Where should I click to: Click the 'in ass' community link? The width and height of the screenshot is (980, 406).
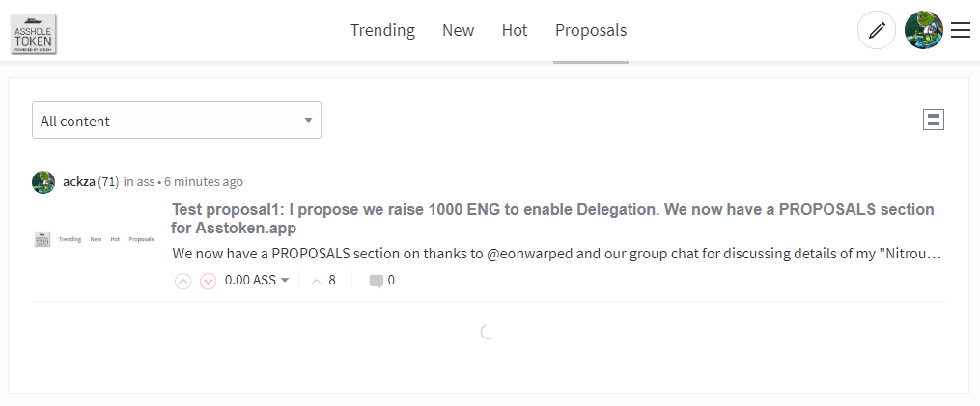coord(139,181)
